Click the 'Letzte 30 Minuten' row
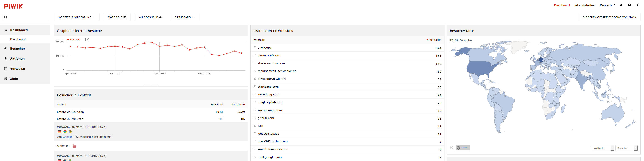Viewport: 644px width, 161px height. [x=151, y=119]
